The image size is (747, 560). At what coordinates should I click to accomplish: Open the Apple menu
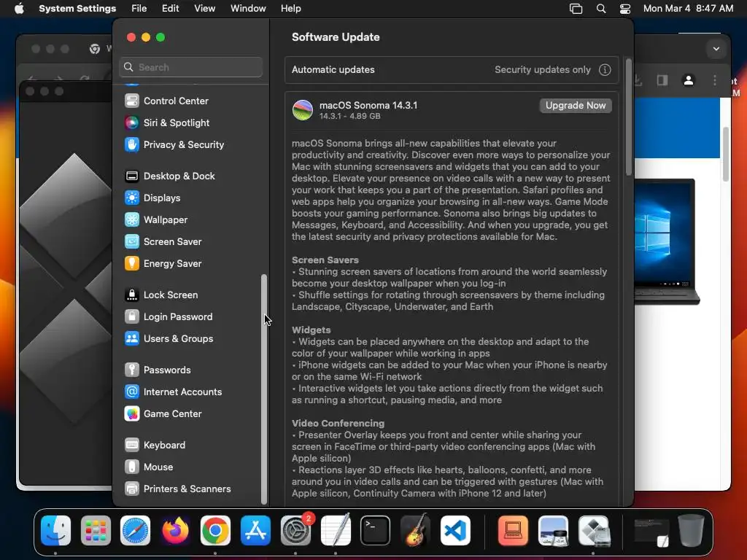19,9
